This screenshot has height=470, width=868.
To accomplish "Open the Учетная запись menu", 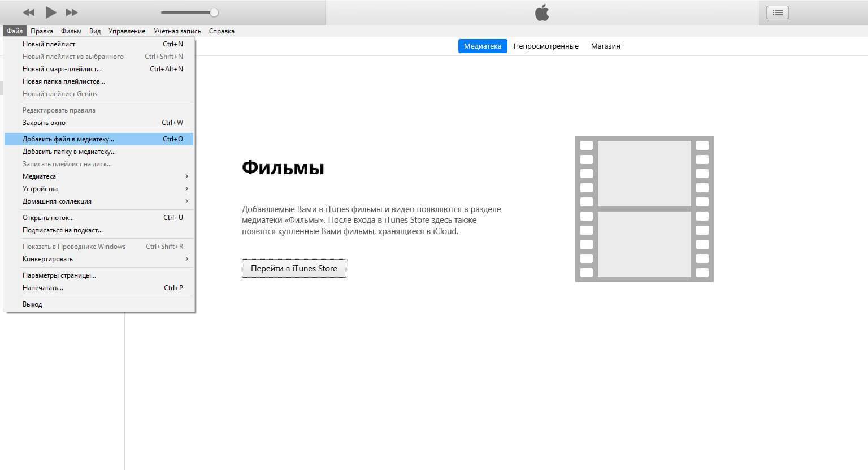I will [177, 31].
